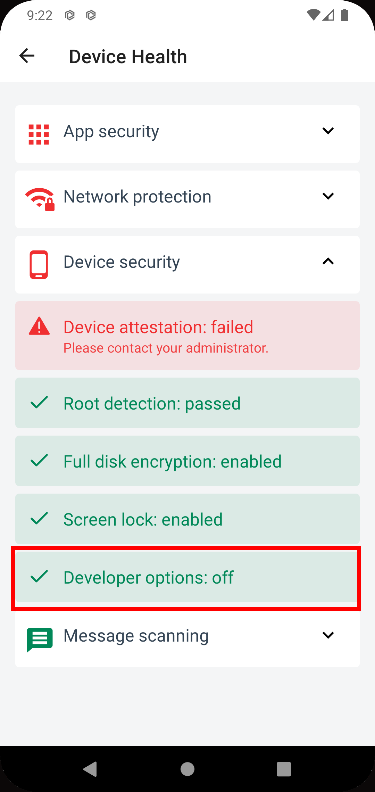Image resolution: width=375 pixels, height=792 pixels.
Task: Select the Full disk encryption: enabled row
Action: click(x=188, y=461)
